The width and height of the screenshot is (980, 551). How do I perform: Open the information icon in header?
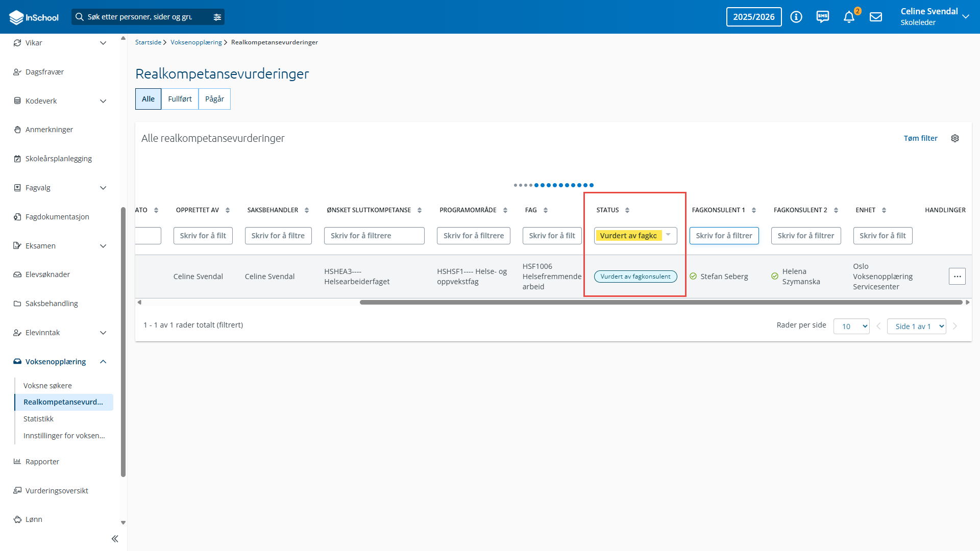tap(796, 17)
